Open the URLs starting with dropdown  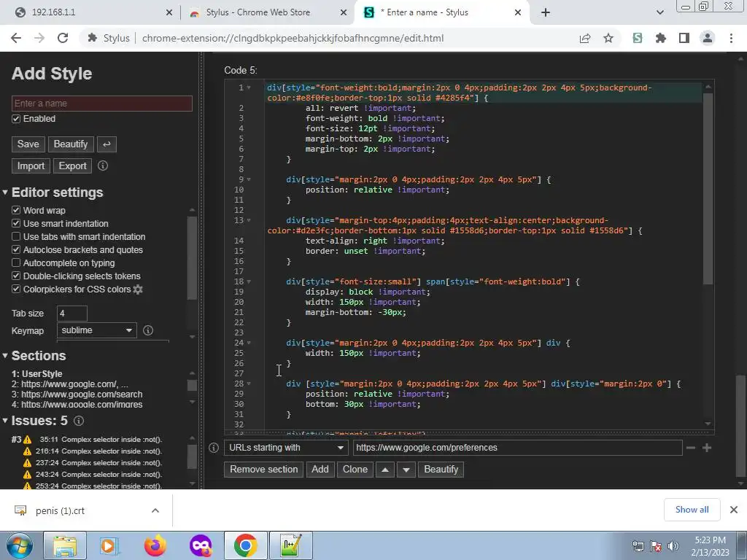click(286, 448)
